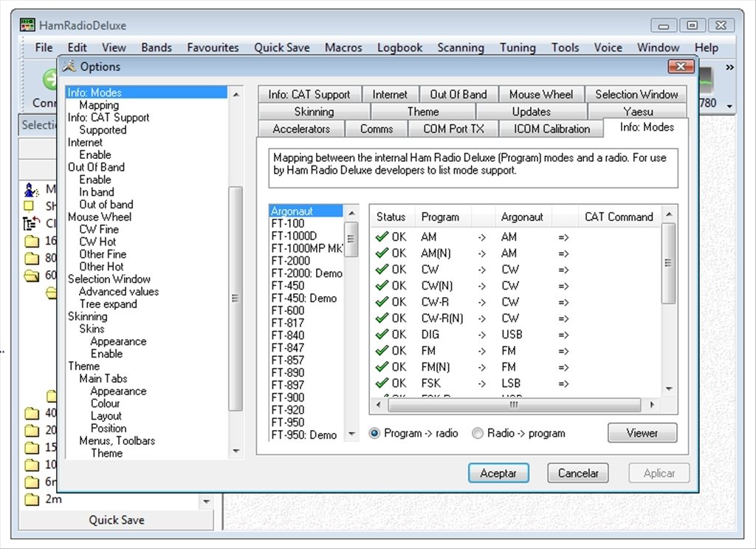Viewport: 756px width, 549px height.
Task: Select FT-2000: Demo in the radio list
Action: coord(306,273)
